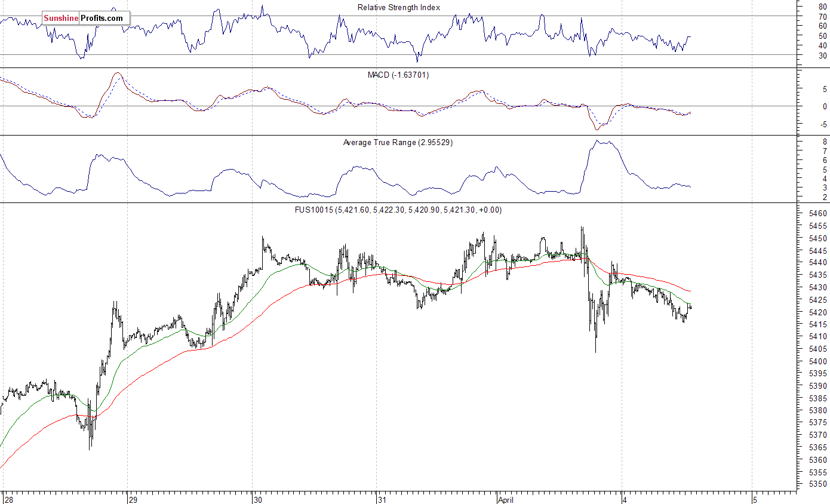
Task: Click the 5350 price axis value
Action: [819, 484]
